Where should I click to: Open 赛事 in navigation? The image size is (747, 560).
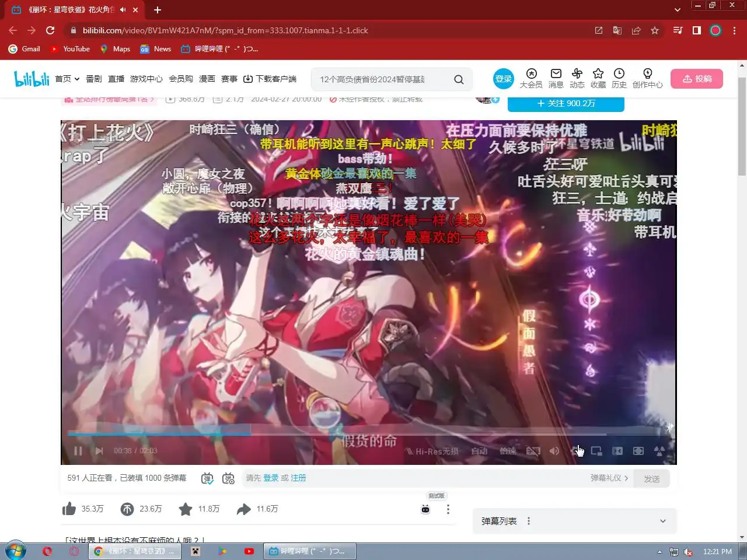click(229, 79)
